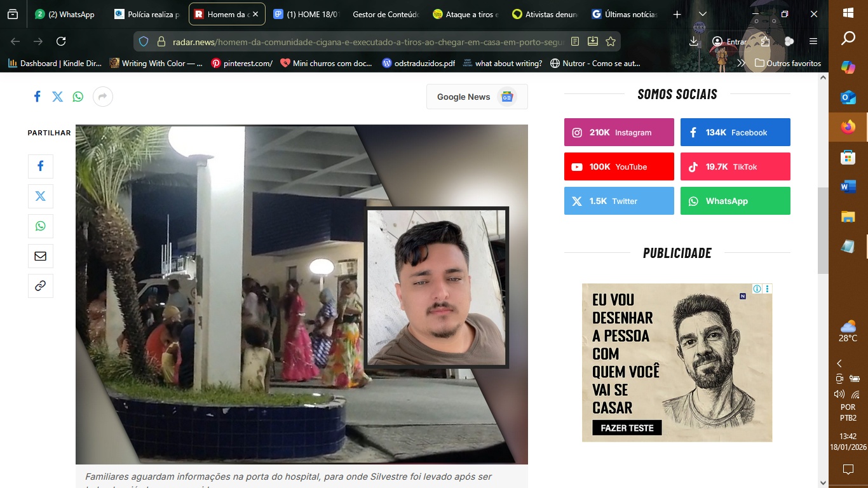Follow on Google News button
868x488 pixels.
(477, 97)
